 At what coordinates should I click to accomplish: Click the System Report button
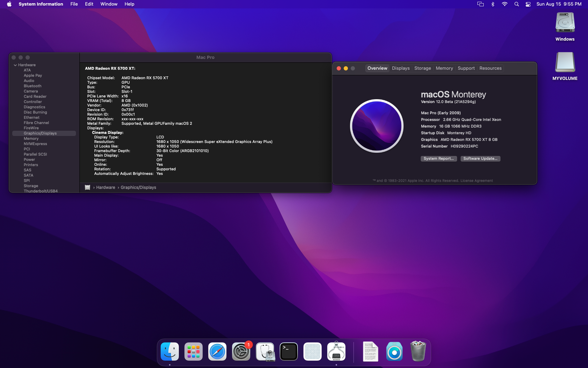[439, 159]
